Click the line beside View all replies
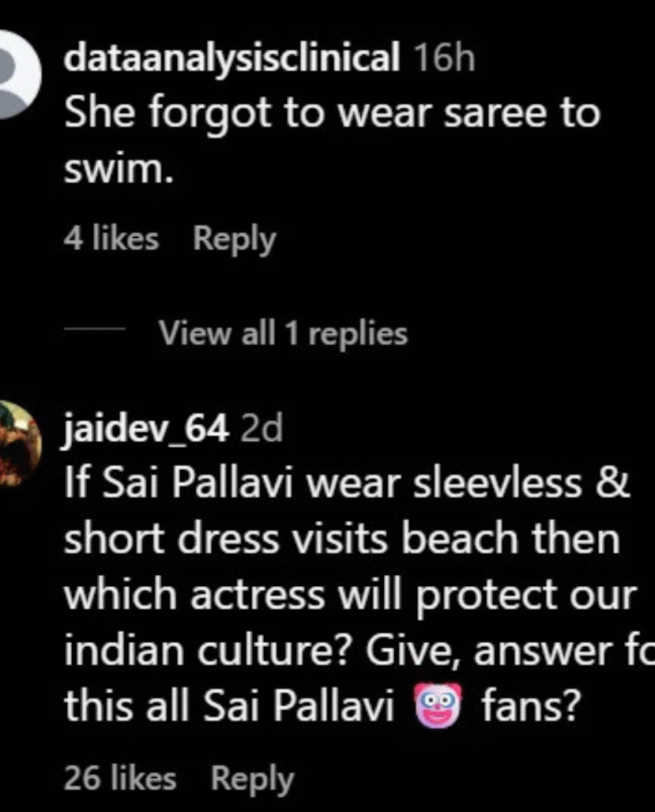 point(94,328)
